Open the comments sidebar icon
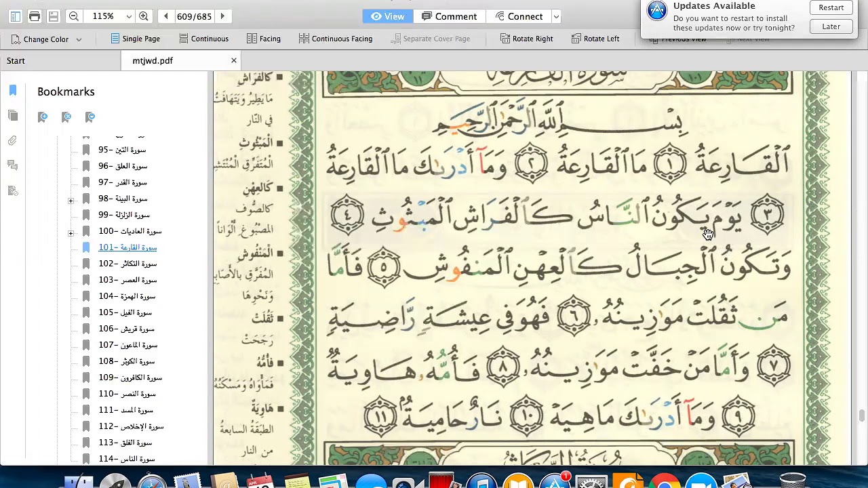 13,165
